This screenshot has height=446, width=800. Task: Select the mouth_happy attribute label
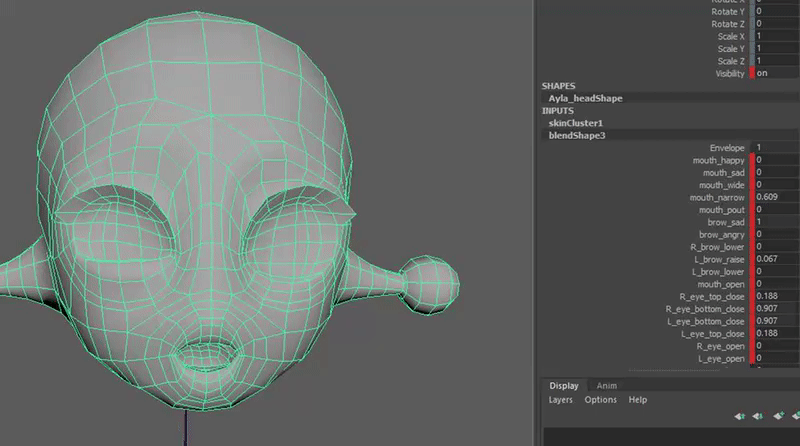pyautogui.click(x=718, y=160)
